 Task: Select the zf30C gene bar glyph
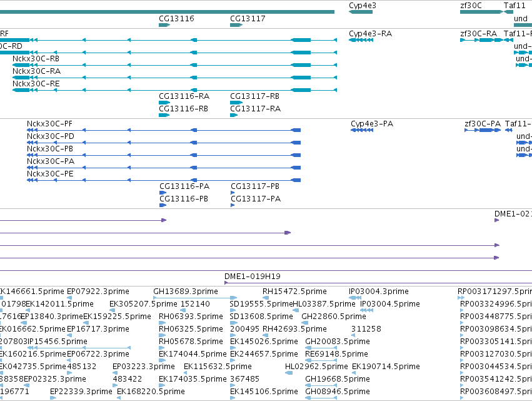[481, 12]
